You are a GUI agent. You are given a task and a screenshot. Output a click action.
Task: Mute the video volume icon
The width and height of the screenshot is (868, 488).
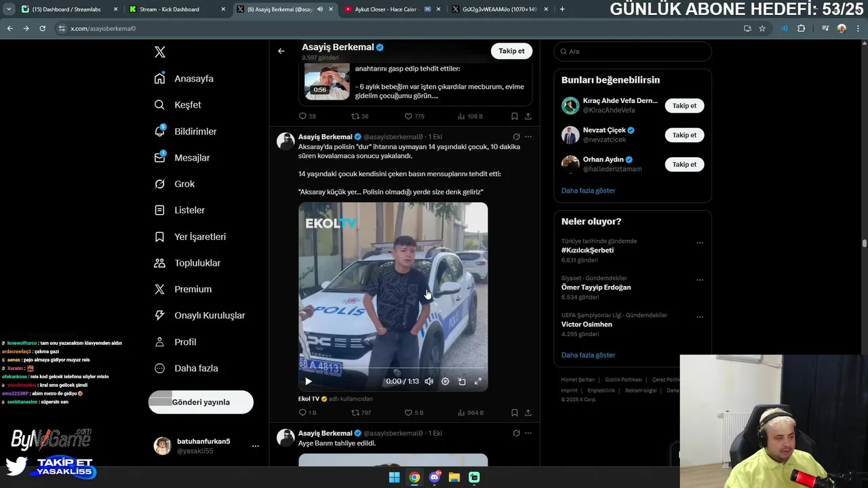click(429, 382)
